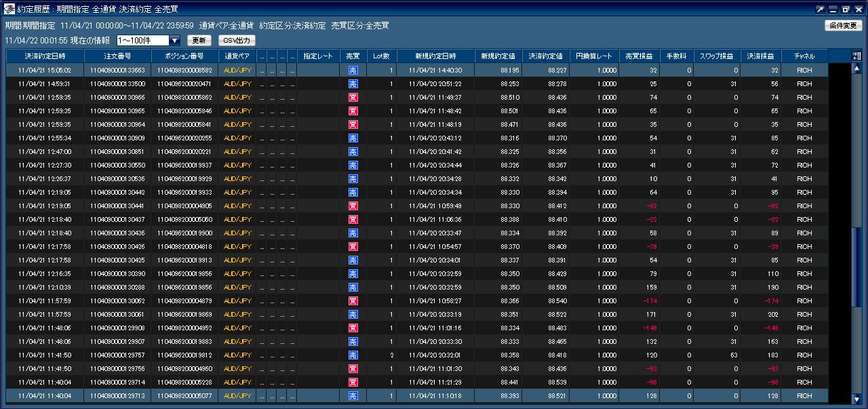Click the 売 icon in the 12:55:34 row
Screen dimensions: 868x409
tap(353, 138)
